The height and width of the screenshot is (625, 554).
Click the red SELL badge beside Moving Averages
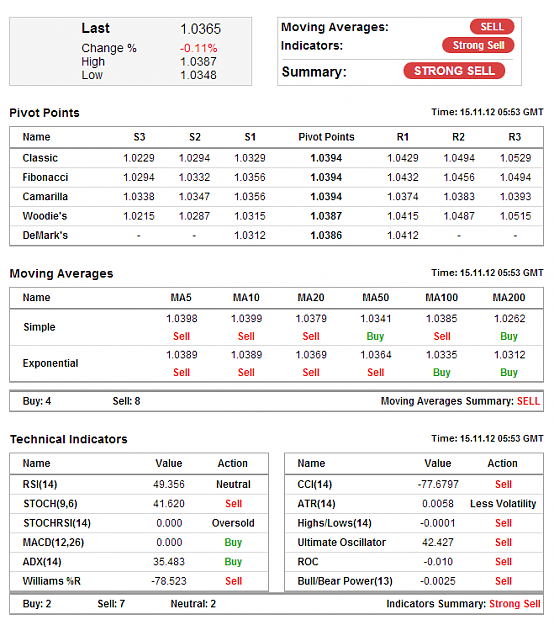(x=492, y=27)
